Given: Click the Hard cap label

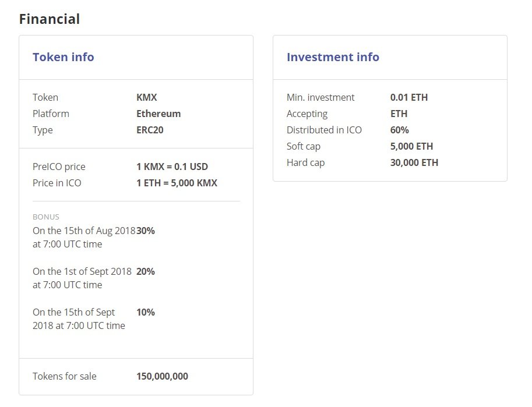Looking at the screenshot, I should (x=306, y=162).
